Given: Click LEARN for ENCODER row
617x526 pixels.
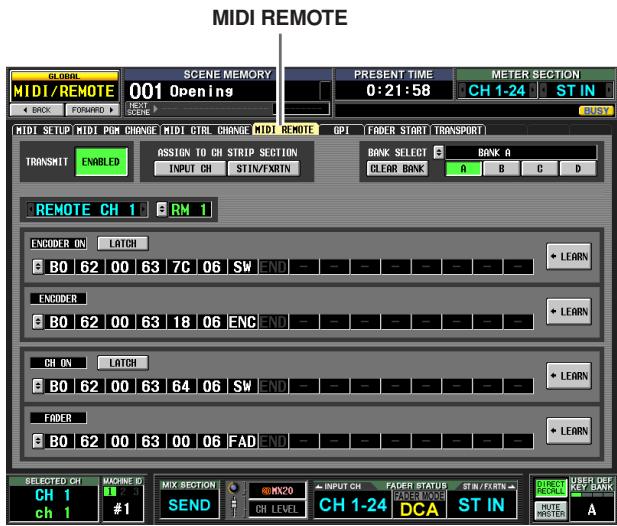Looking at the screenshot, I should (569, 312).
